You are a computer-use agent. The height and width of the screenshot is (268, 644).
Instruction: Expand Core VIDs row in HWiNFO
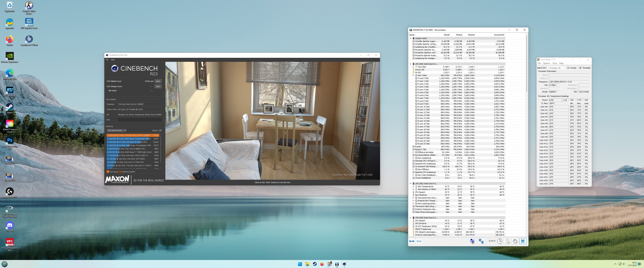(x=413, y=67)
